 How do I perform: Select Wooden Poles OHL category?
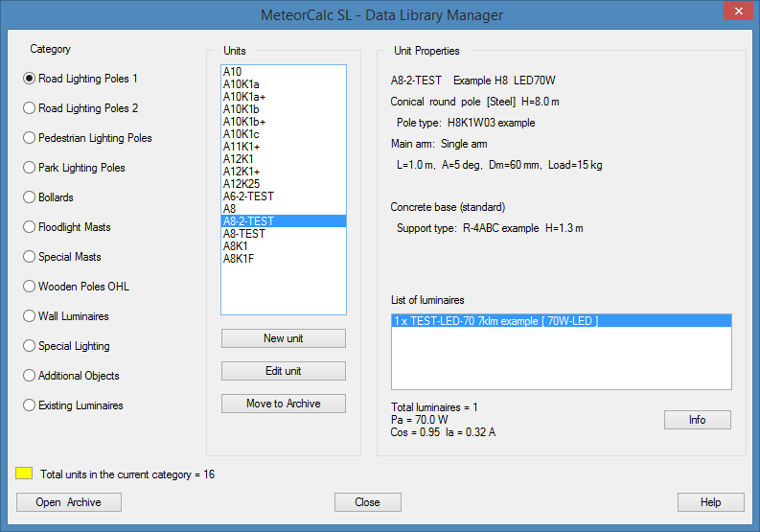[x=76, y=287]
